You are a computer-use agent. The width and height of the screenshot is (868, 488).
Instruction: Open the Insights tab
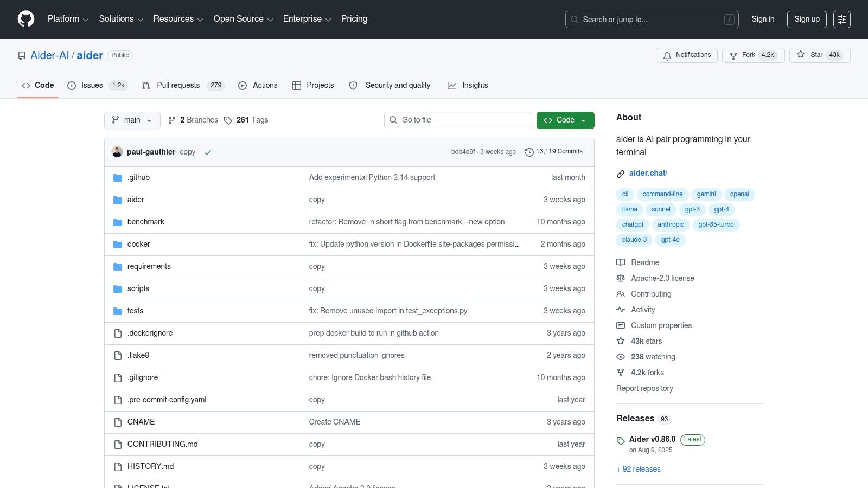pos(468,86)
